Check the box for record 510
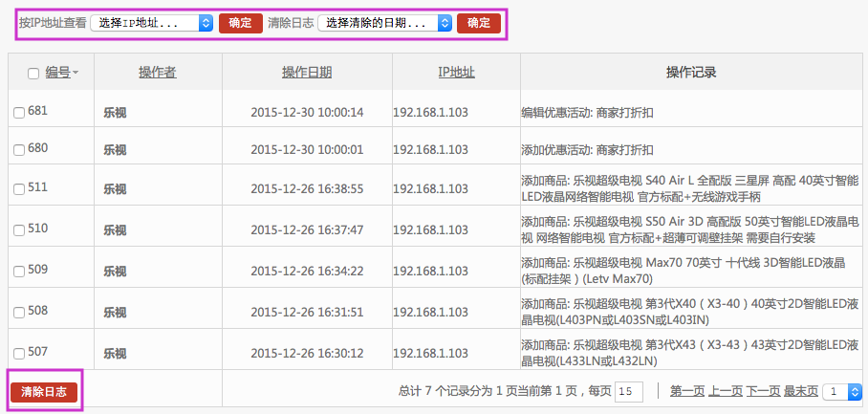This screenshot has width=868, height=414. pyautogui.click(x=19, y=230)
